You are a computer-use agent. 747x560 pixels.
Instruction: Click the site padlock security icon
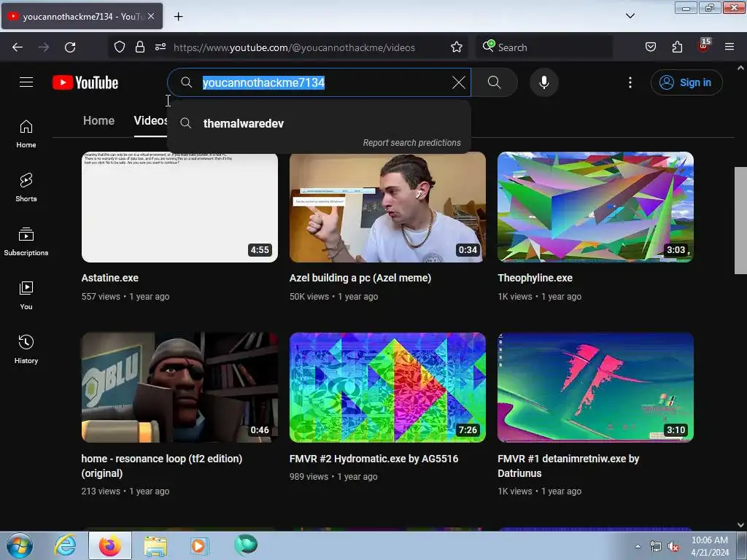pyautogui.click(x=139, y=47)
